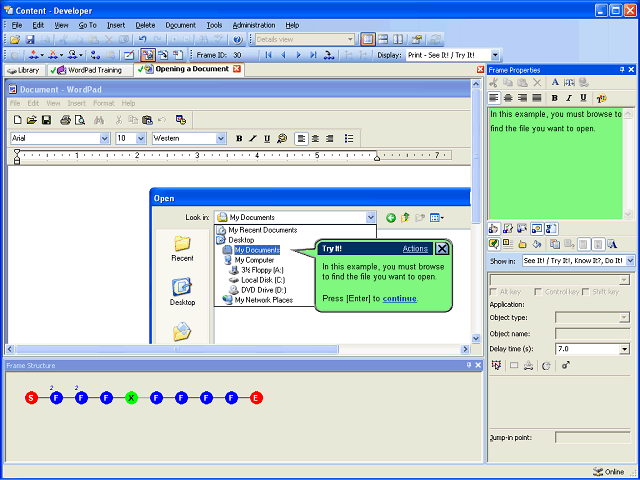The height and width of the screenshot is (480, 640).
Task: Click the highlighted orange-bordered frame icon
Action: pos(147,55)
